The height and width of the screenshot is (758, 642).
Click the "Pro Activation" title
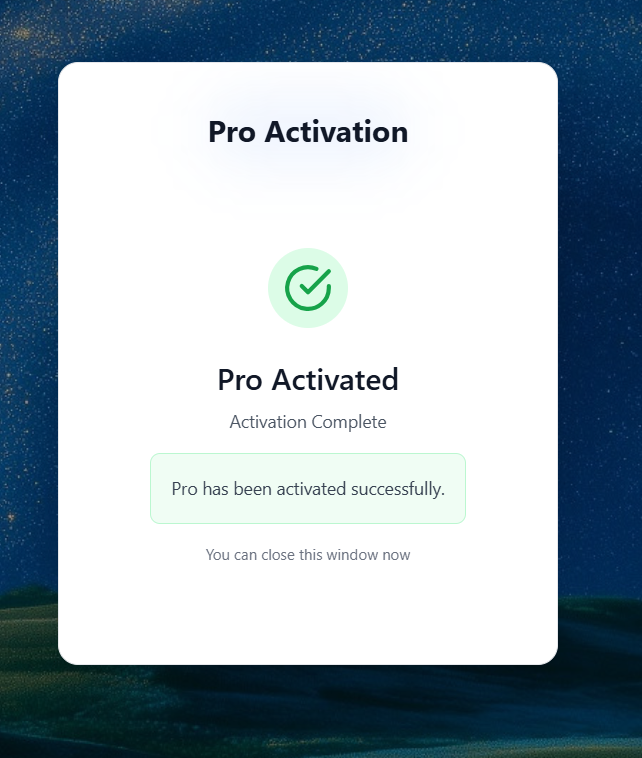pyautogui.click(x=308, y=131)
